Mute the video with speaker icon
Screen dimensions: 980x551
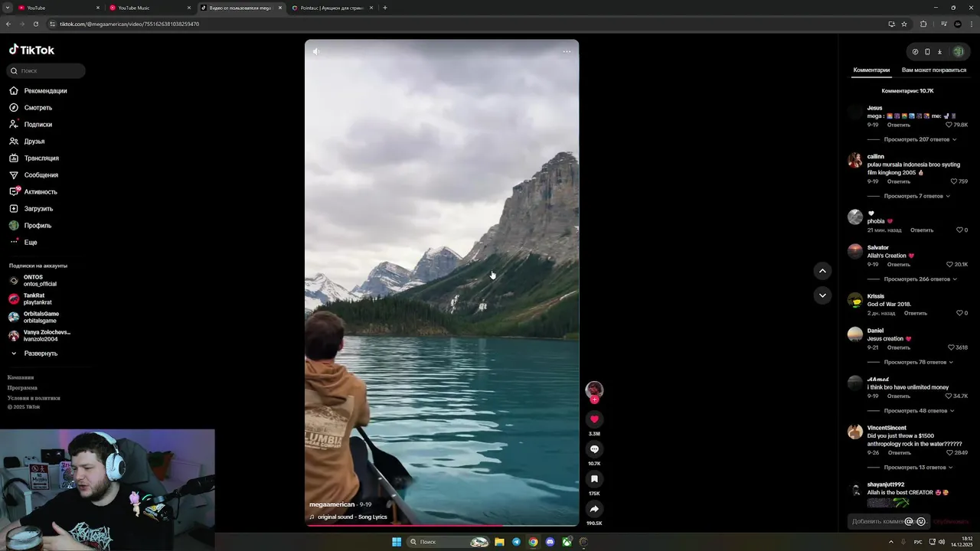(x=316, y=51)
